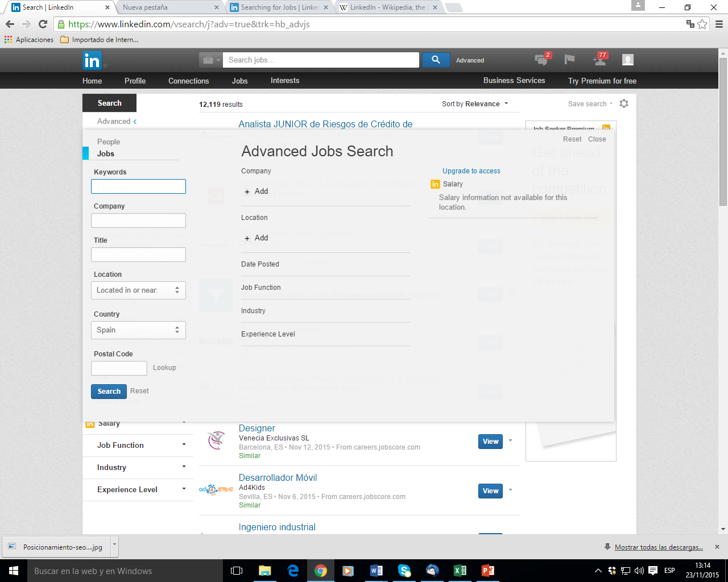Click the translate page icon in address bar
This screenshot has height=582, width=728.
690,24
